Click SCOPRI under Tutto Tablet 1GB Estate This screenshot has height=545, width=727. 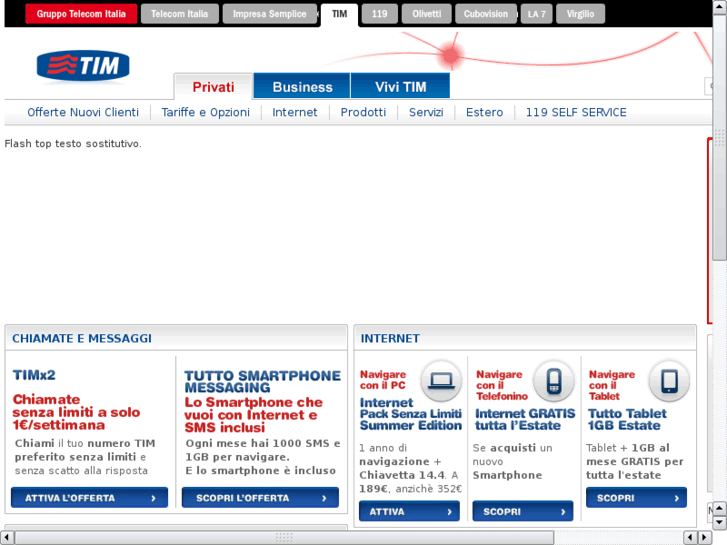(636, 498)
